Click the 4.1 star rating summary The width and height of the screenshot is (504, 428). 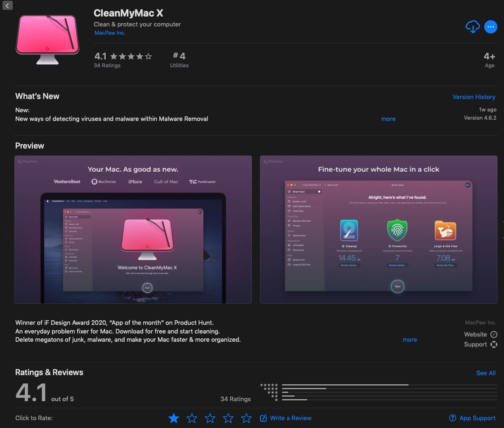pyautogui.click(x=123, y=56)
